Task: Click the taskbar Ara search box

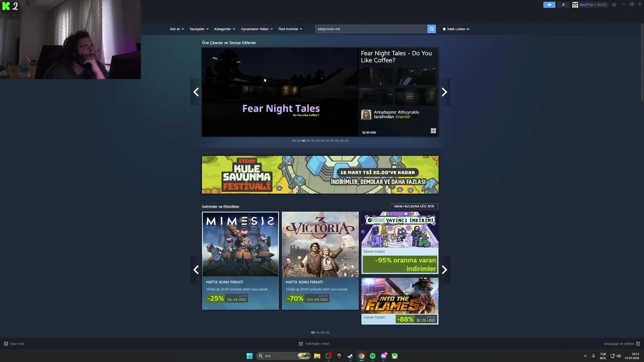Action: click(284, 356)
